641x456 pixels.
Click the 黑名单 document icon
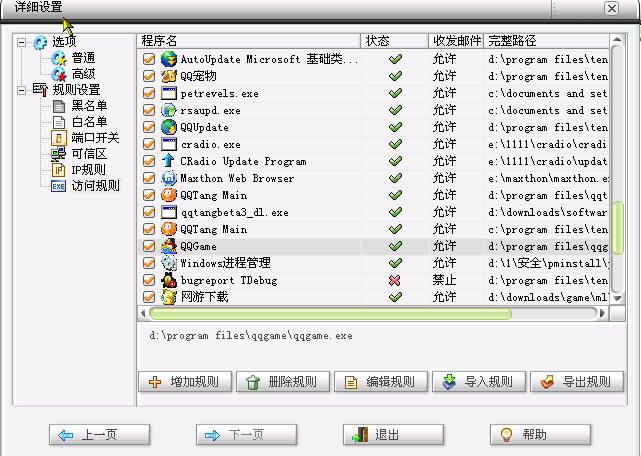[59, 106]
